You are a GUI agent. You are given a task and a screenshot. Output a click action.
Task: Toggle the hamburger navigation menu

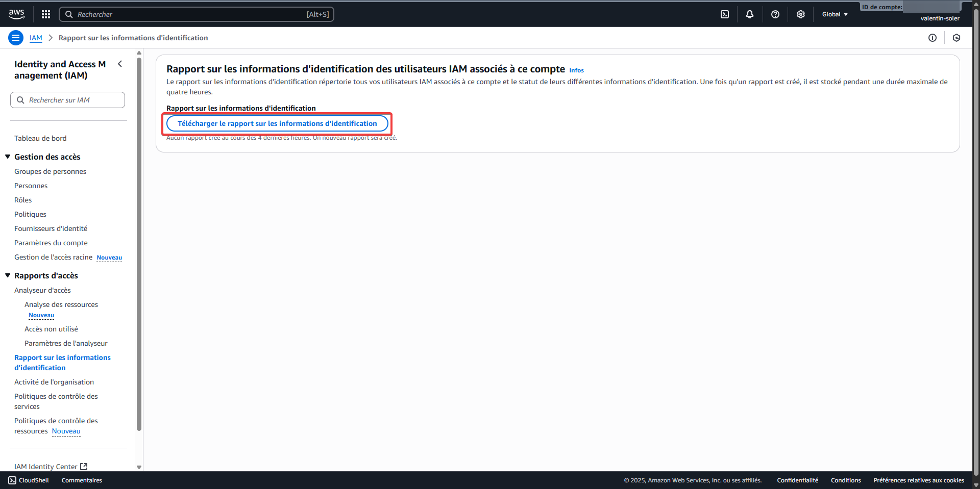tap(16, 38)
